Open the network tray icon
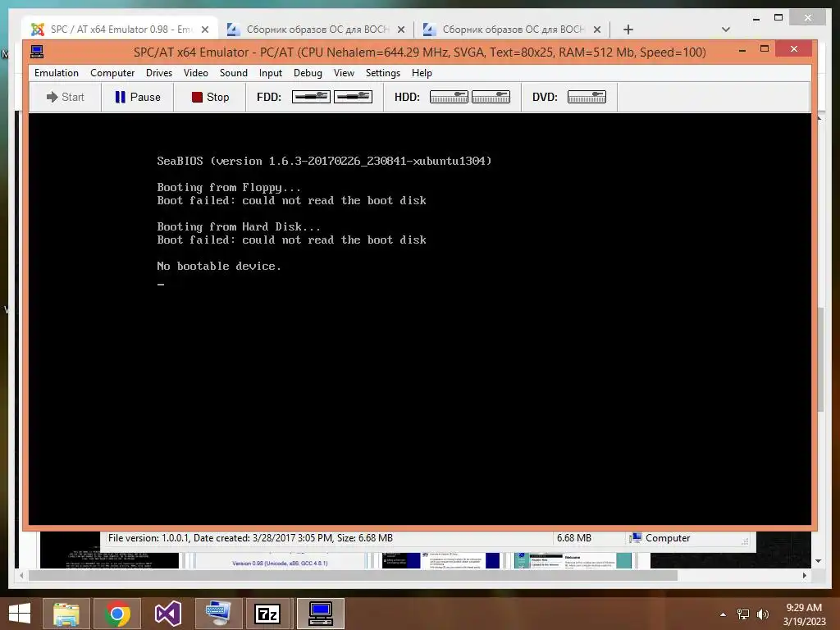Screen dimensions: 840x630 click(x=743, y=614)
